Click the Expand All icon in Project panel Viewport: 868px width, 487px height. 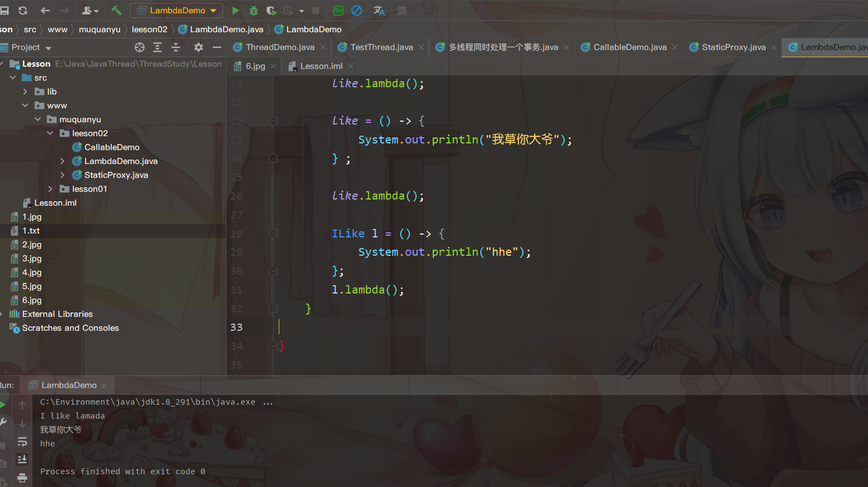(157, 48)
